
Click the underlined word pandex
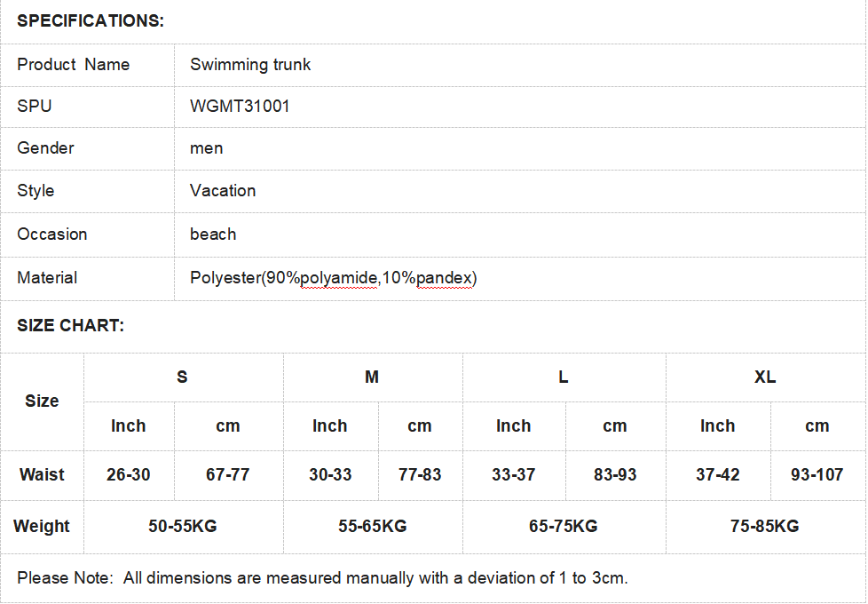pyautogui.click(x=445, y=278)
